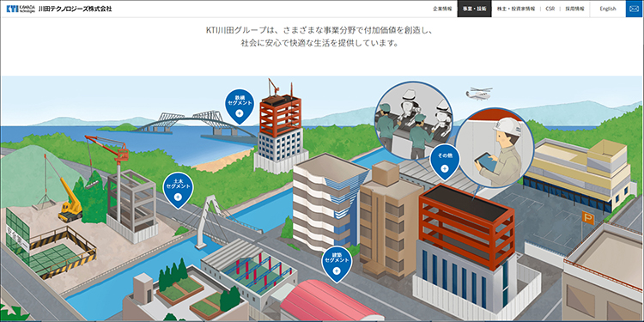Click the mail envelope icon
644x322 pixels.
click(x=635, y=9)
